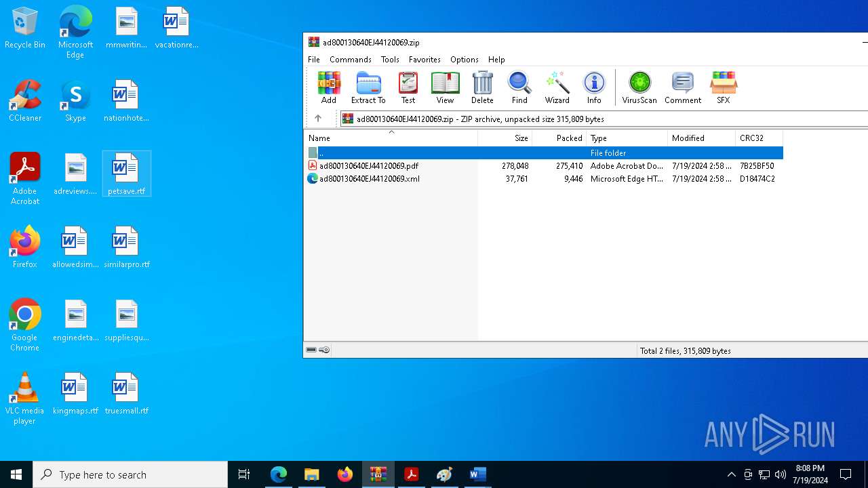Select CCleaner desktop shortcut

click(x=25, y=101)
